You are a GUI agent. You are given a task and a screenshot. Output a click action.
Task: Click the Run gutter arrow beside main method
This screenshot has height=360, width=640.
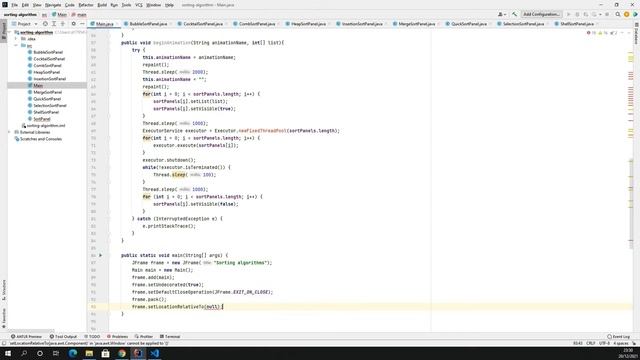pos(100,255)
